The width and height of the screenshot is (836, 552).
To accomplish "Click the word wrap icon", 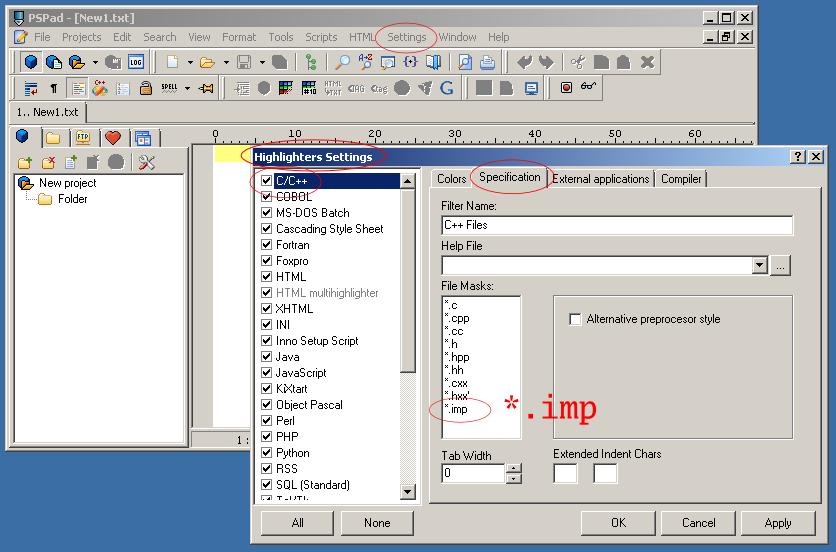I will (x=31, y=88).
